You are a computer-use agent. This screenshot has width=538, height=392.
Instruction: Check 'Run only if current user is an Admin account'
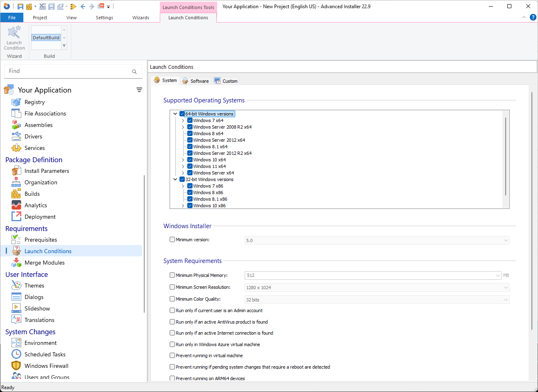click(172, 310)
